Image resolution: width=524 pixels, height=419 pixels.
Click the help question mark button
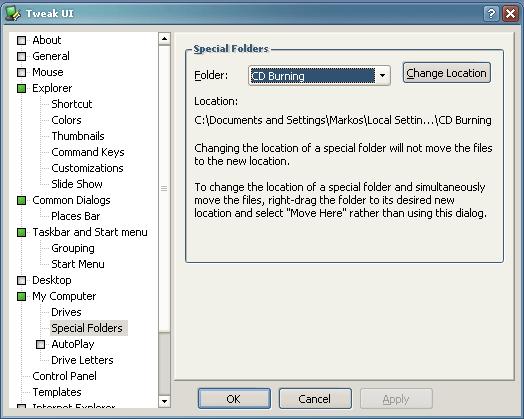(491, 14)
